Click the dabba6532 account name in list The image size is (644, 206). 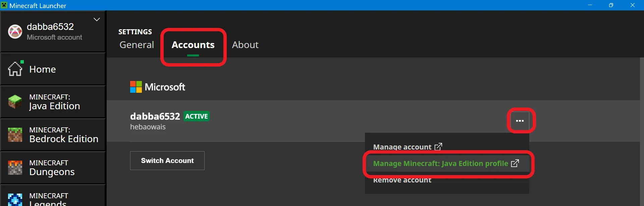tap(155, 116)
